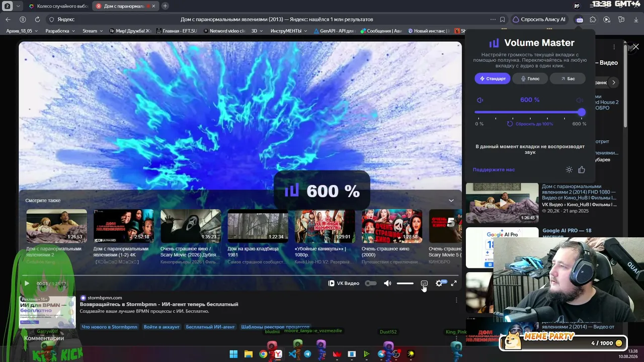
Task: Reload the page with the refresh icon
Action: coord(37,20)
